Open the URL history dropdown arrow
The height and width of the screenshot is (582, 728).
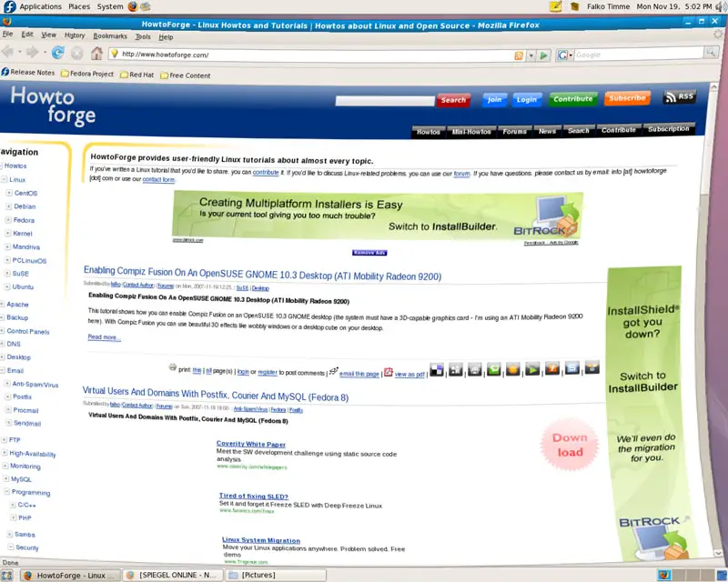click(x=531, y=55)
